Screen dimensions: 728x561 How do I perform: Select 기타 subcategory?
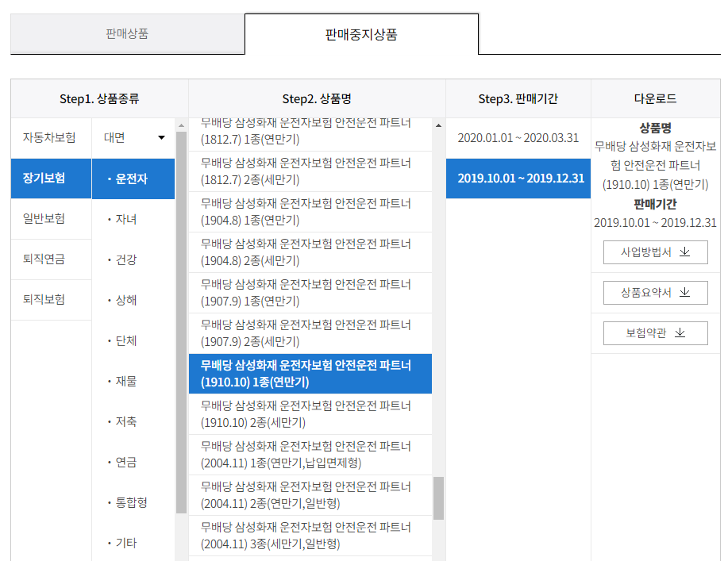133,543
